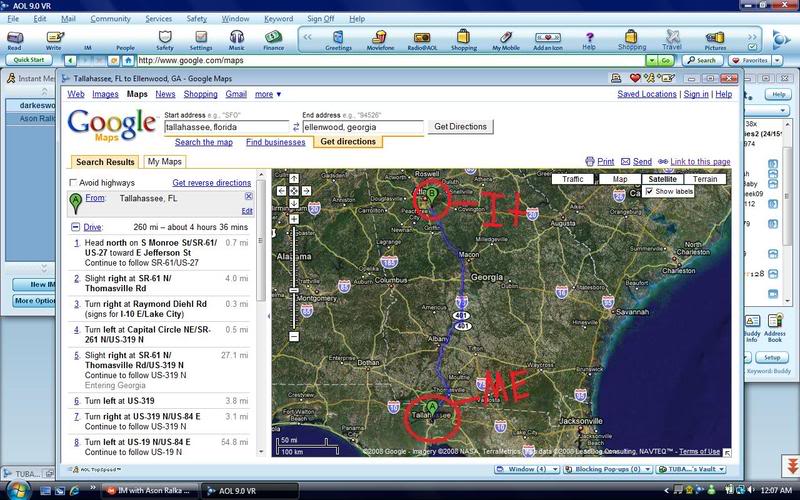Collapse the Drive directions section
The image size is (800, 500).
(x=75, y=227)
